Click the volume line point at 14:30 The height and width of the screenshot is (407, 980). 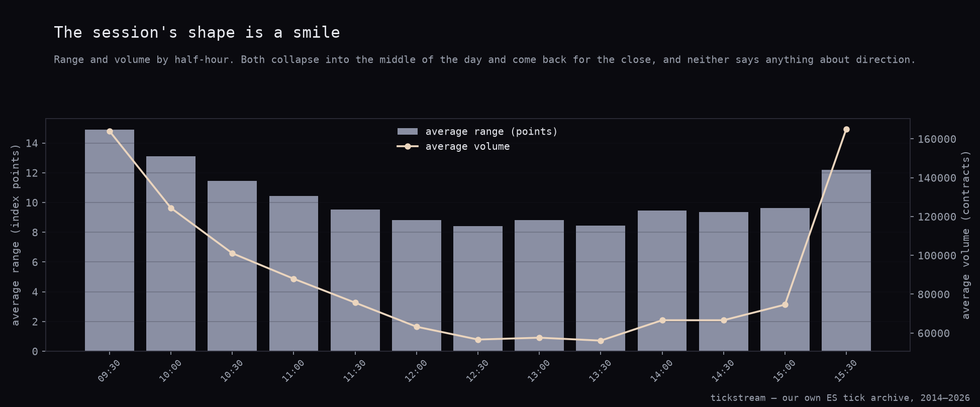click(724, 320)
